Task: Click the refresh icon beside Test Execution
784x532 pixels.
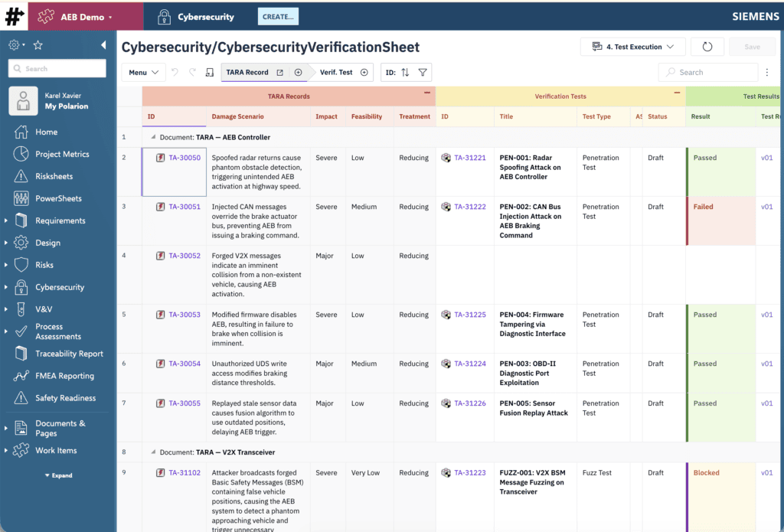Action: [x=707, y=47]
